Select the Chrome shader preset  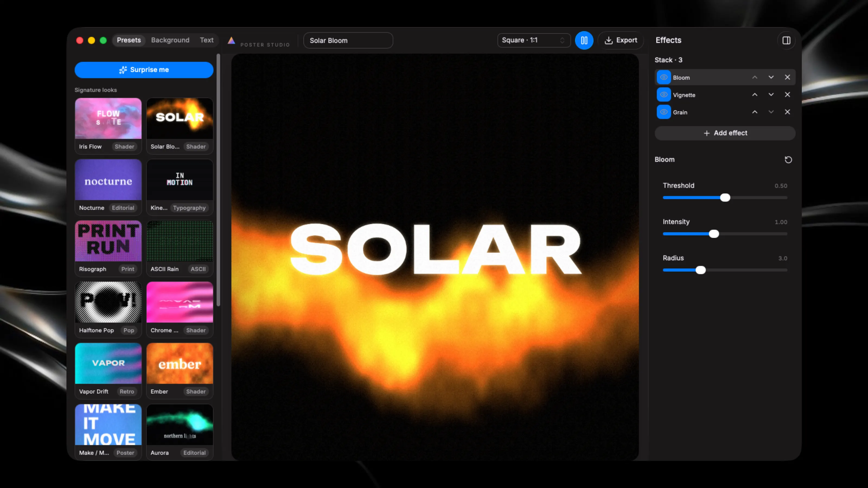pyautogui.click(x=180, y=310)
